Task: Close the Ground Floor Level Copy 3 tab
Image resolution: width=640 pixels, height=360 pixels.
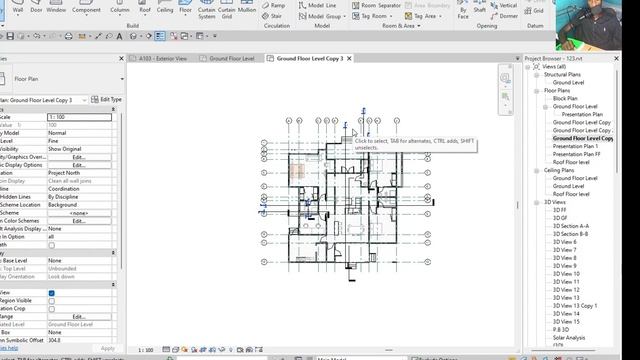Action: (349, 59)
